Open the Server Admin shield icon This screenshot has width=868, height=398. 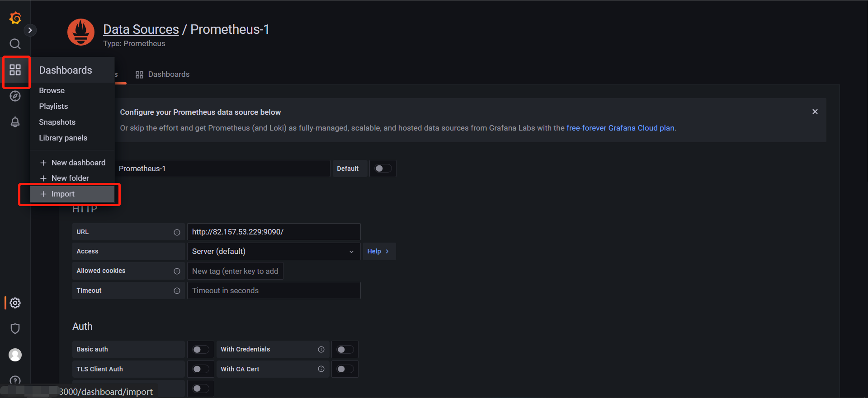click(x=15, y=328)
